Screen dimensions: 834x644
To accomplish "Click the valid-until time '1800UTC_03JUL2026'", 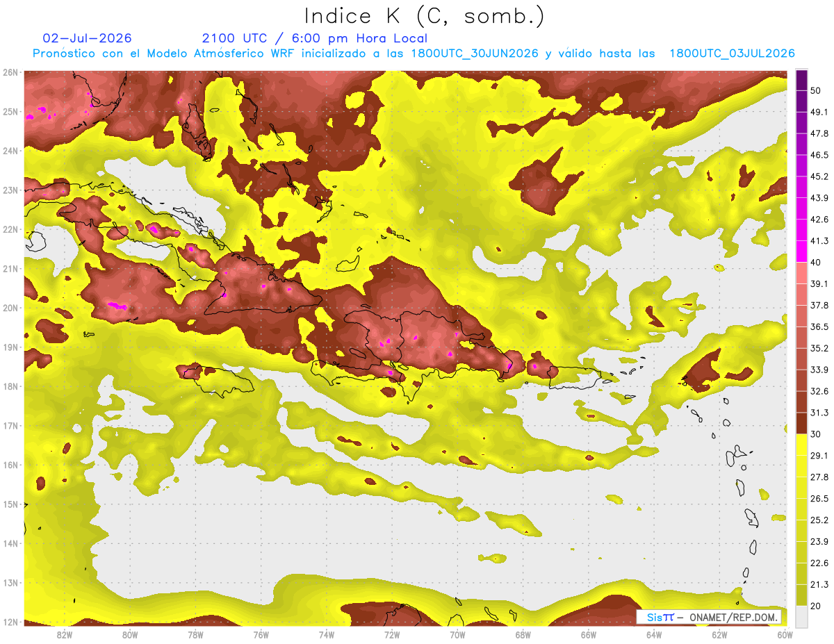I will (x=732, y=53).
